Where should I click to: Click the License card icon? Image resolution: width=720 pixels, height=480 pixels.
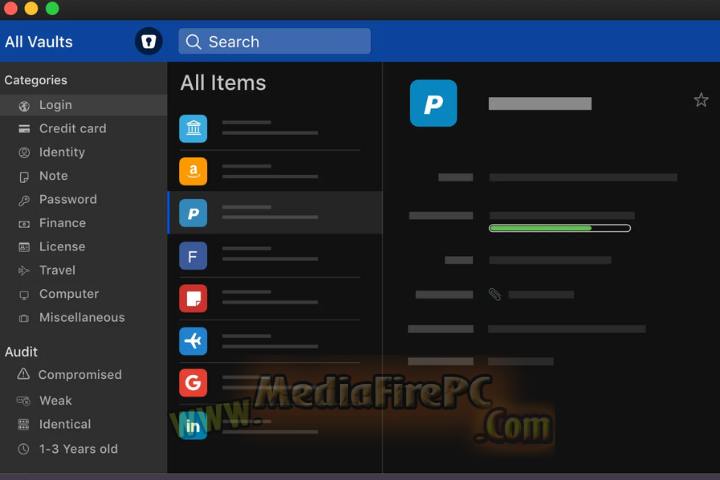click(x=24, y=248)
